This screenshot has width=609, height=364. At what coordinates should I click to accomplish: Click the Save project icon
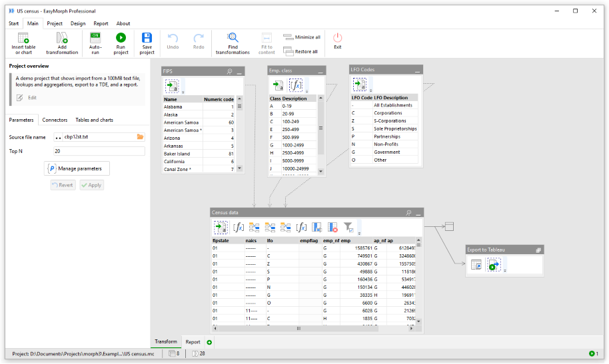click(147, 38)
